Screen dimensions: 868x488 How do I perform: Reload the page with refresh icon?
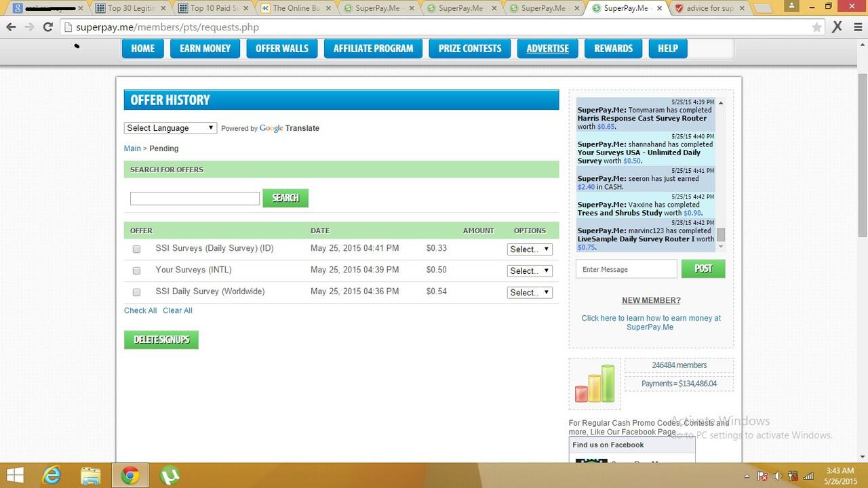click(x=47, y=27)
